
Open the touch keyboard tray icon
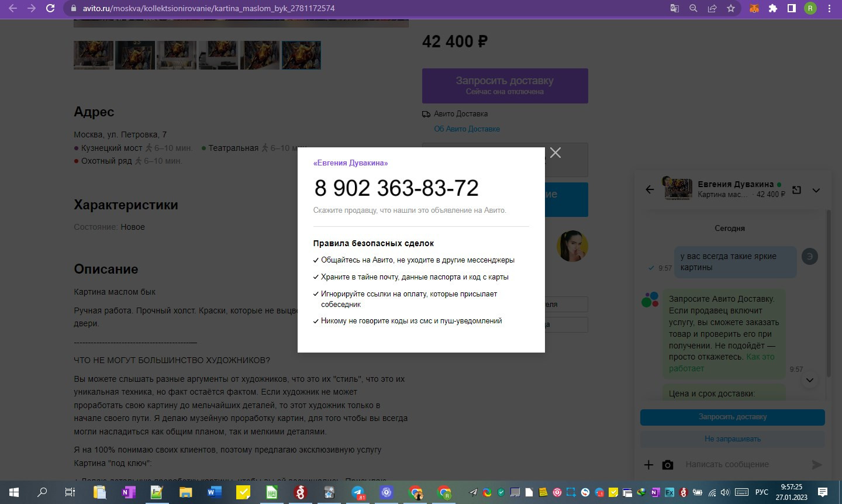tap(741, 492)
